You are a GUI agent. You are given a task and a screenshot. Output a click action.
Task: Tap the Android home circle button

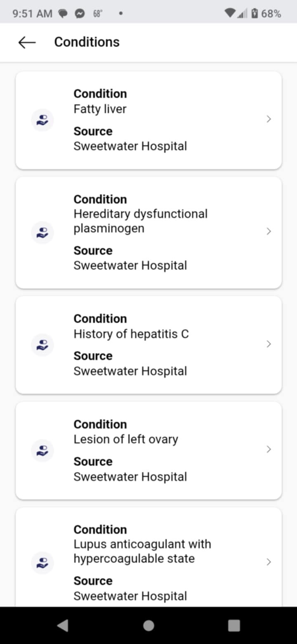coord(148,625)
